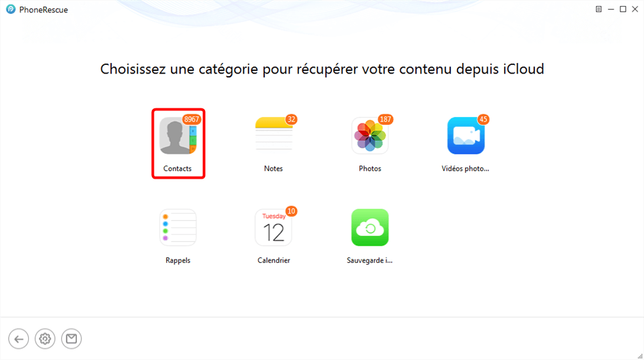Click the 32 badge on Notes

(x=291, y=120)
